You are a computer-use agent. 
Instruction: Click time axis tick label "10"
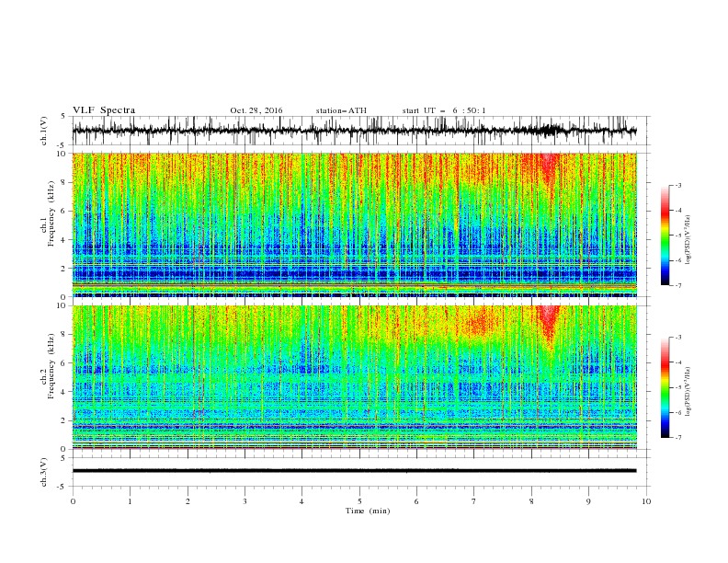[646, 501]
